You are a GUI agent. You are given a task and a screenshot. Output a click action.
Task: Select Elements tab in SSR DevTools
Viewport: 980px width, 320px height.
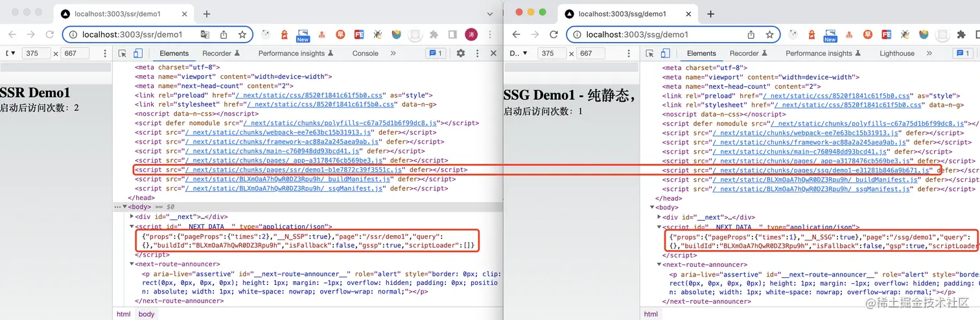(174, 54)
